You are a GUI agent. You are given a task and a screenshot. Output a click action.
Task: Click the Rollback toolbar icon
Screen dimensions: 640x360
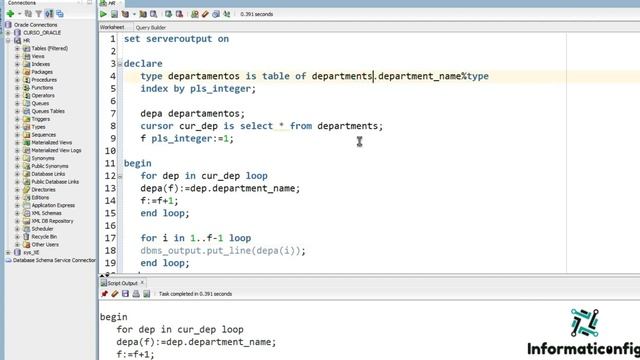pos(179,14)
